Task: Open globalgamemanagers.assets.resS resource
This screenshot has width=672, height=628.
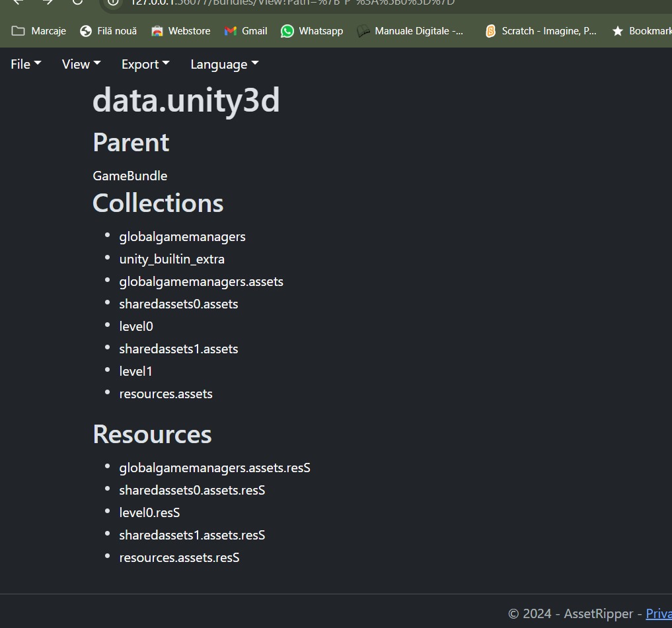Action: [215, 468]
